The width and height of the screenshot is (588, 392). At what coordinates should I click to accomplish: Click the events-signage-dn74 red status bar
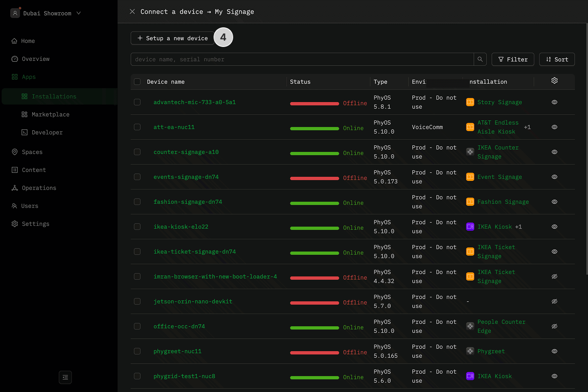314,178
